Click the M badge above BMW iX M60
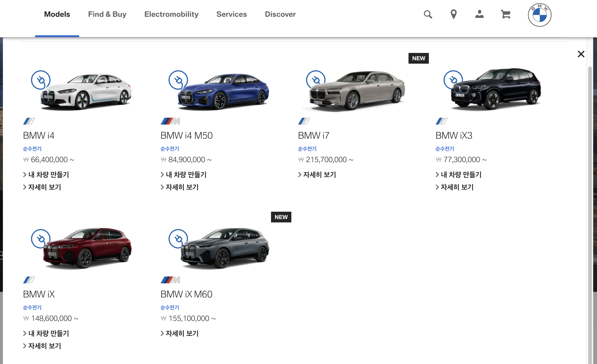597x364 pixels. [170, 280]
